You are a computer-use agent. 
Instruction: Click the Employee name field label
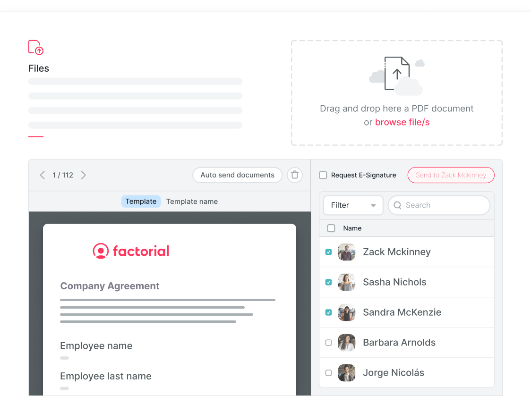pyautogui.click(x=96, y=346)
